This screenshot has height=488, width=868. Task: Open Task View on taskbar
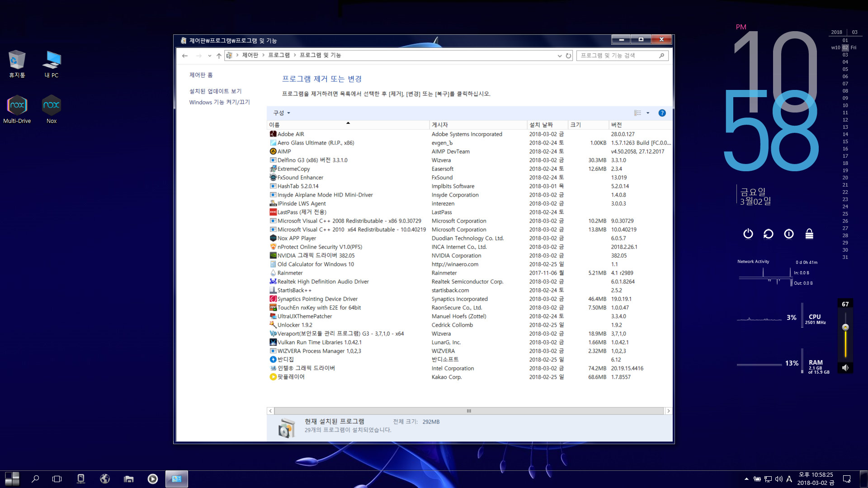(57, 479)
